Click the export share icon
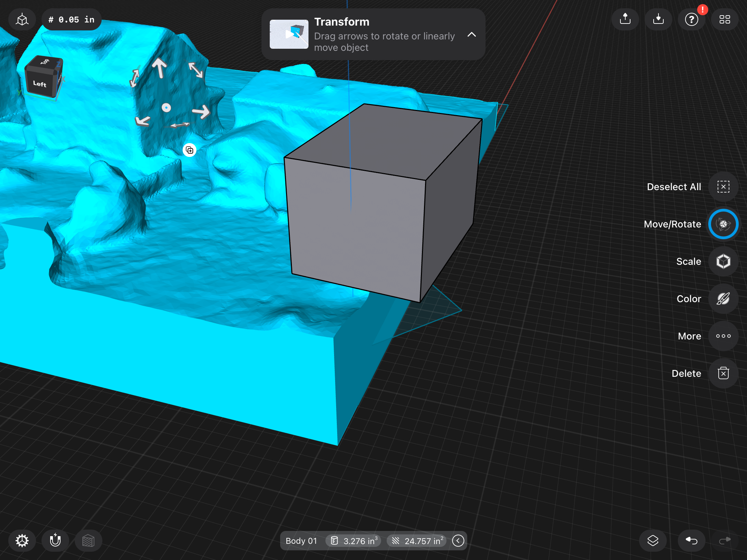The image size is (747, 560). click(625, 19)
